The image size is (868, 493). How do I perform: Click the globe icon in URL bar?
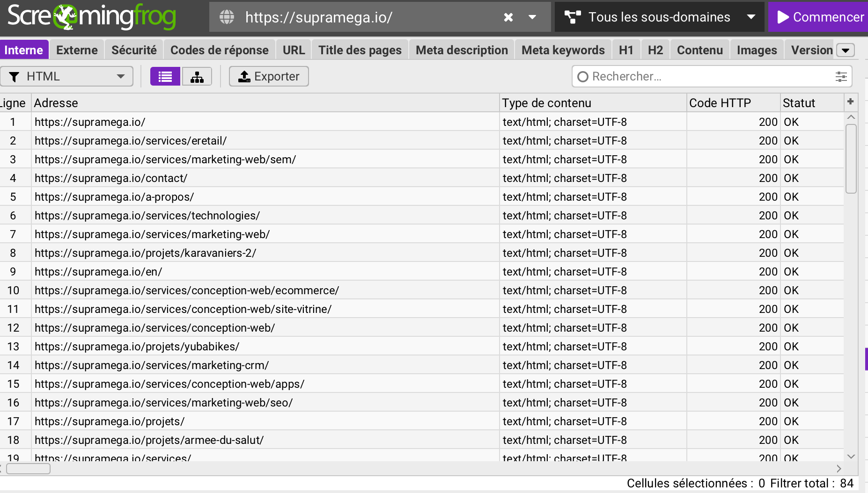[x=227, y=17]
